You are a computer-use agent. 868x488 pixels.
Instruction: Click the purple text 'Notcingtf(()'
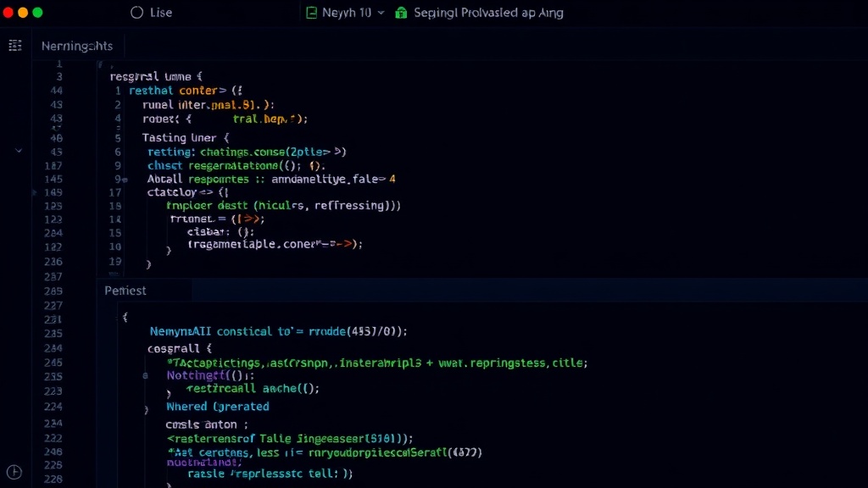[205, 375]
